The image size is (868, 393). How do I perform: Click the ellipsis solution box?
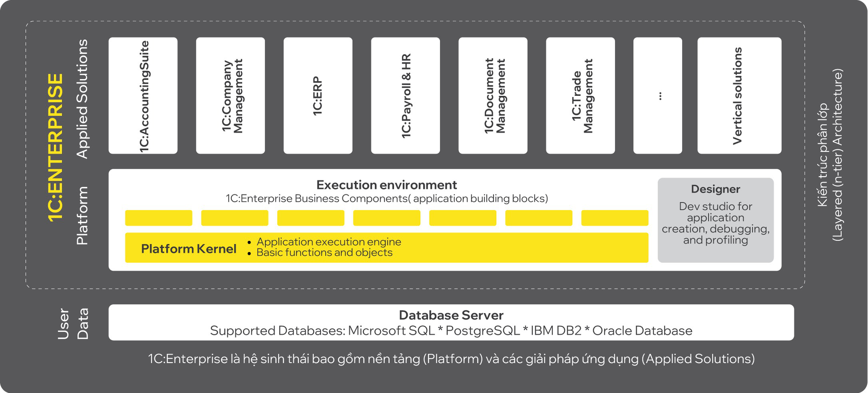(x=658, y=95)
